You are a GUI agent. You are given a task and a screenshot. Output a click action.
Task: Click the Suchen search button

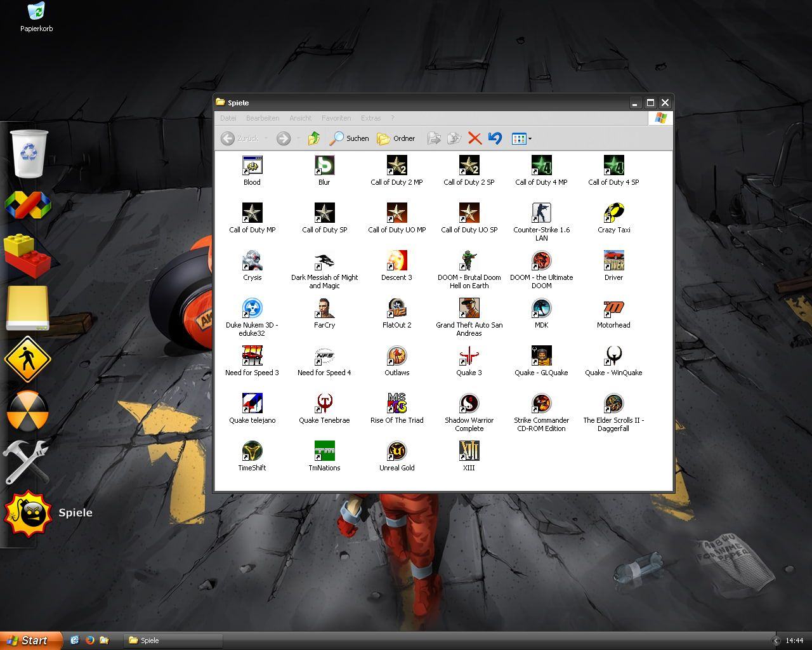coord(350,138)
